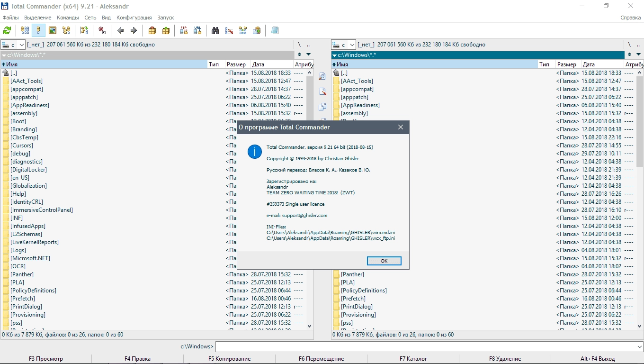Click the F6 Перемещение button
The image size is (644, 364).
coord(321,359)
